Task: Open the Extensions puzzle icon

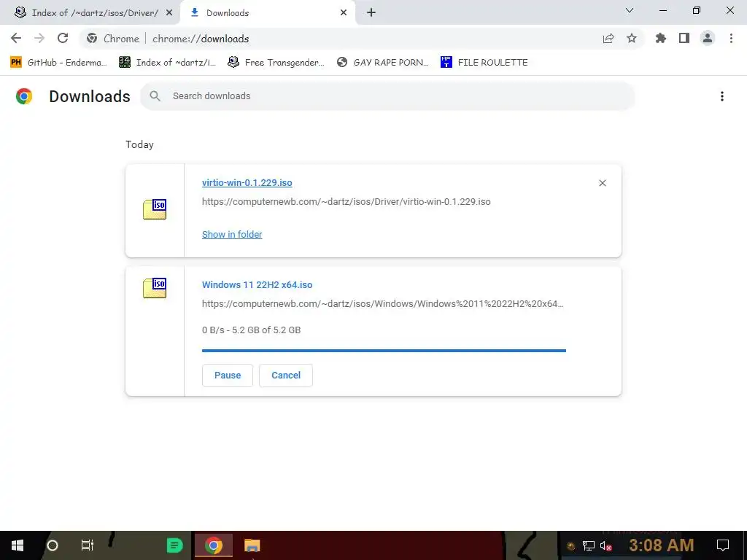Action: tap(661, 39)
